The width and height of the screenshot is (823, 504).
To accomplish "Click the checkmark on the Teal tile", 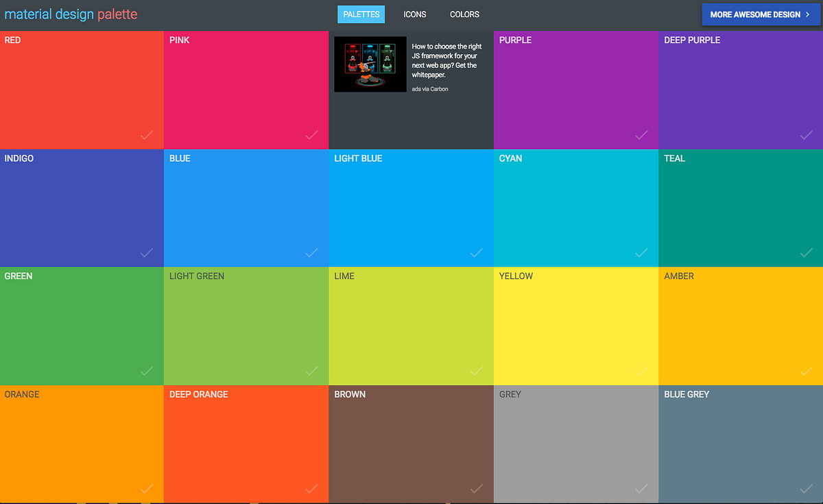I will [x=805, y=253].
